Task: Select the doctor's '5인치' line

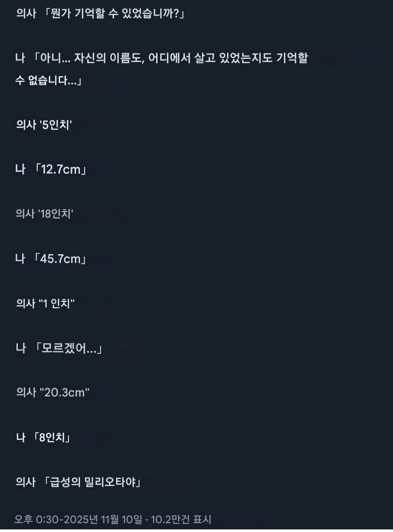Action: (44, 125)
